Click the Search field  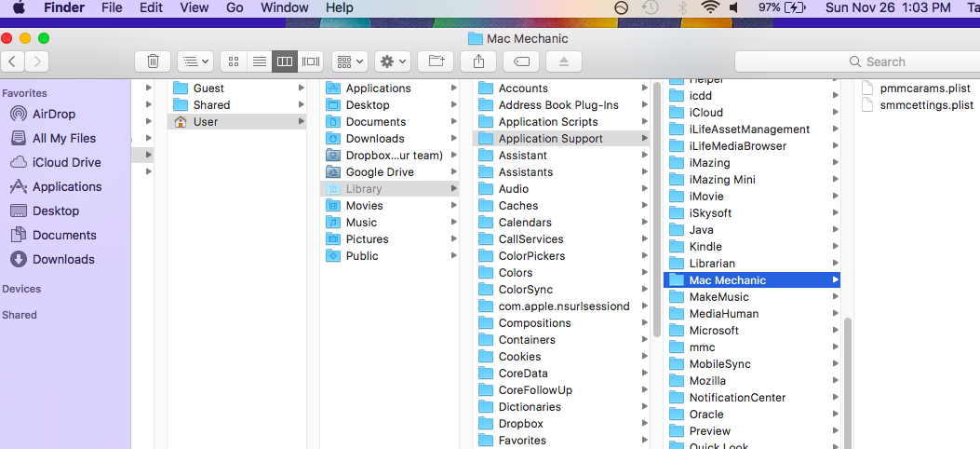coord(857,61)
